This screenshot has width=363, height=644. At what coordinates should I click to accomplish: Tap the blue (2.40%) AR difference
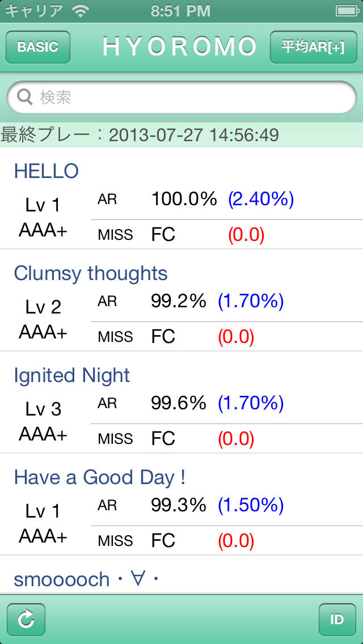[261, 199]
